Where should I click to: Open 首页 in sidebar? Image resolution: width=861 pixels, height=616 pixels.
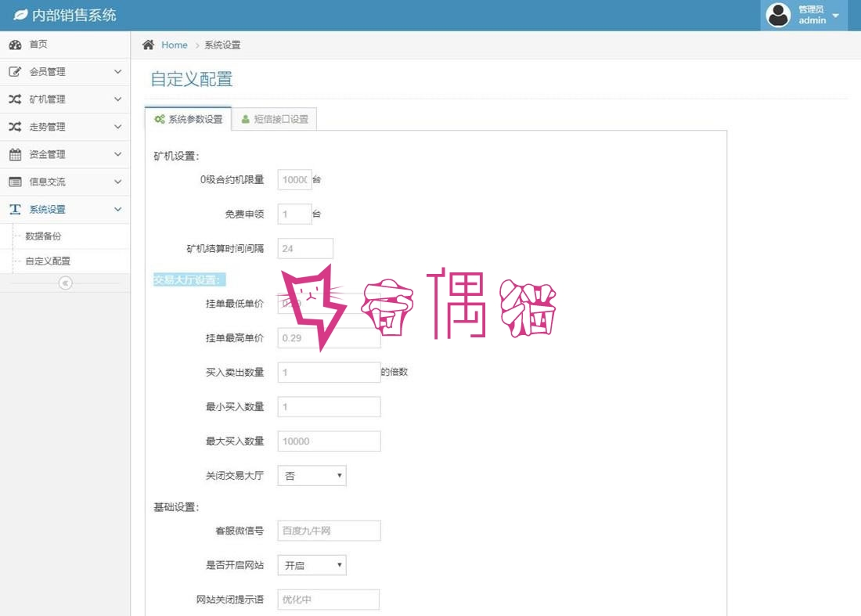tap(65, 45)
